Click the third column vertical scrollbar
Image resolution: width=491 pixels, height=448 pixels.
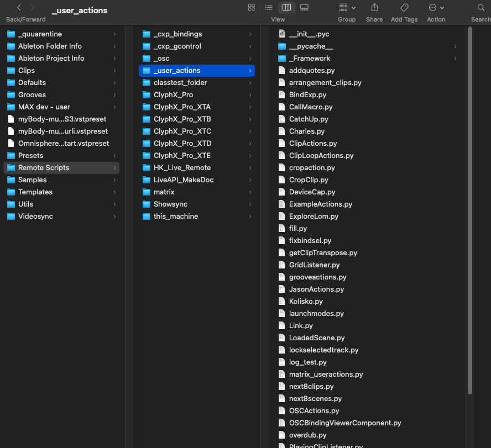(x=470, y=210)
